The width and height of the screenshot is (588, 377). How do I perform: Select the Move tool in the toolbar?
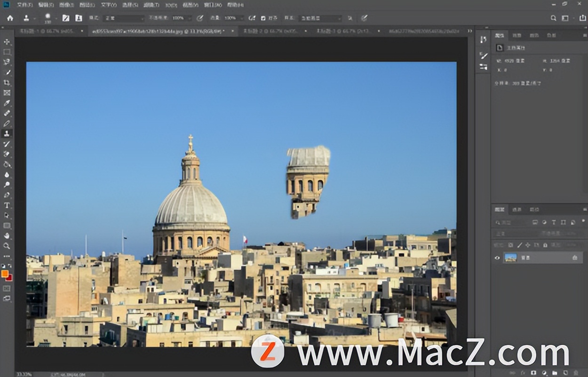coord(7,42)
